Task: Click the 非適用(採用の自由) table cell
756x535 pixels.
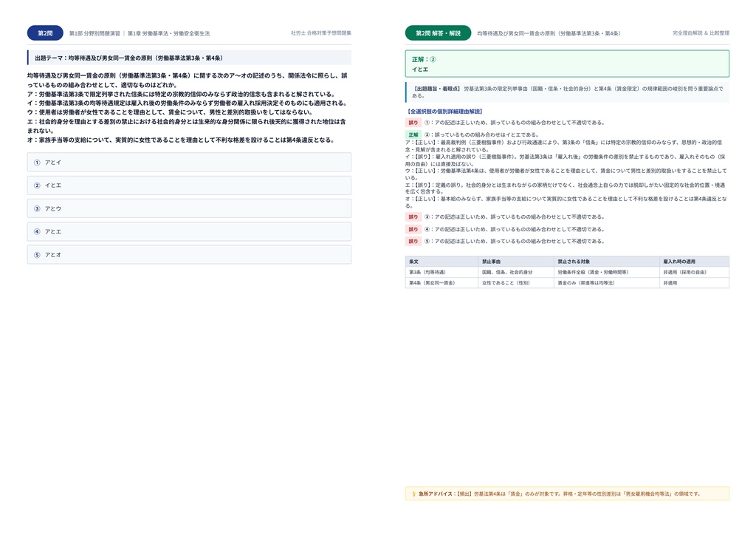Action: (x=694, y=272)
